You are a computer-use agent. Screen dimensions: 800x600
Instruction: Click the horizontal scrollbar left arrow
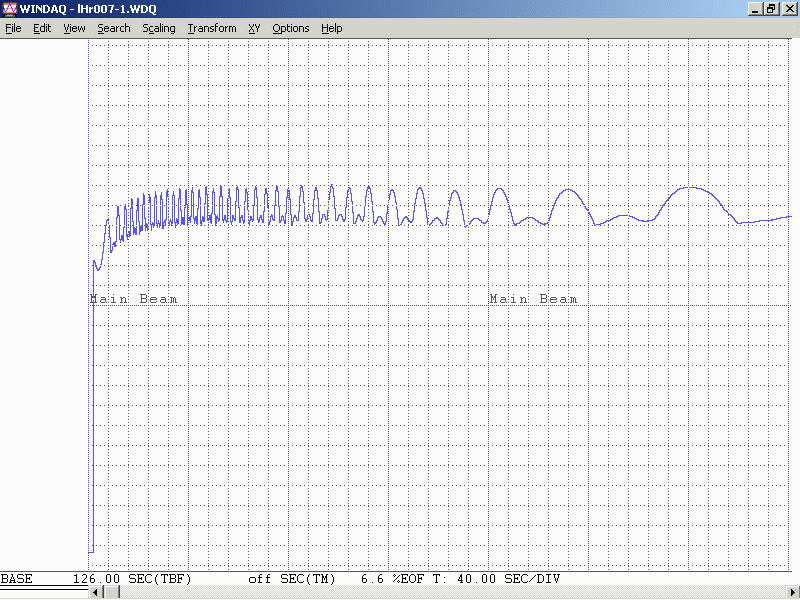click(x=96, y=592)
